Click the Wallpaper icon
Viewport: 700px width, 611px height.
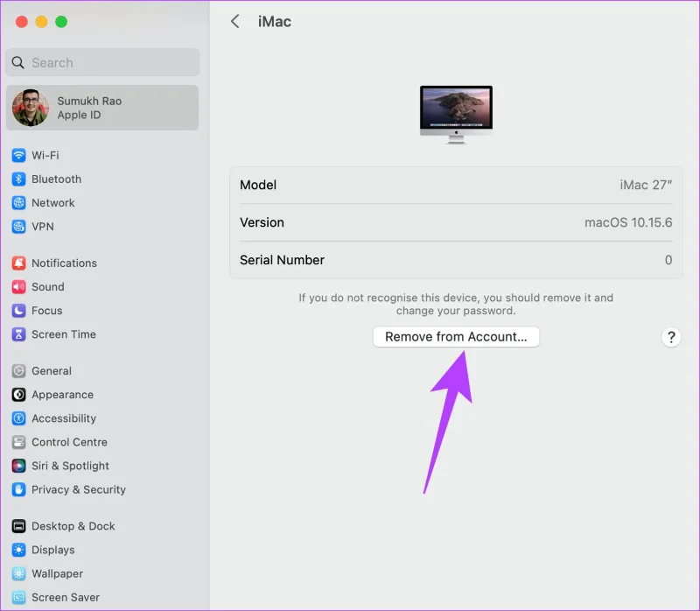(x=18, y=573)
